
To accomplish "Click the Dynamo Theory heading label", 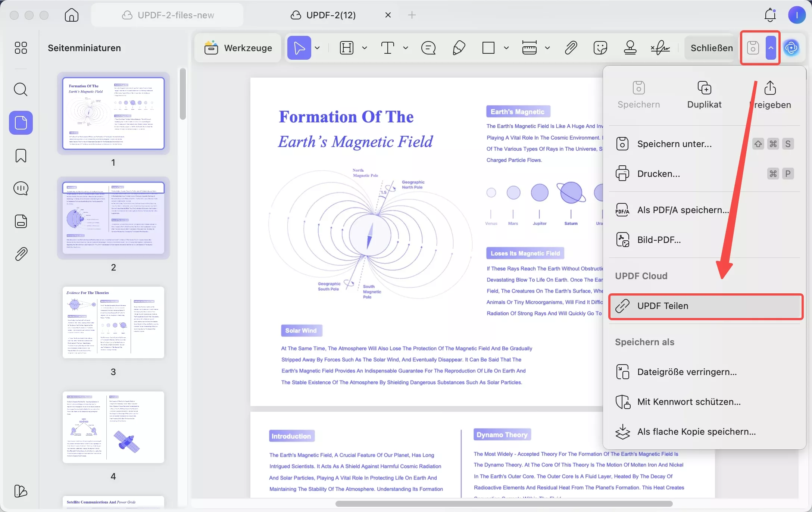I will pos(502,435).
